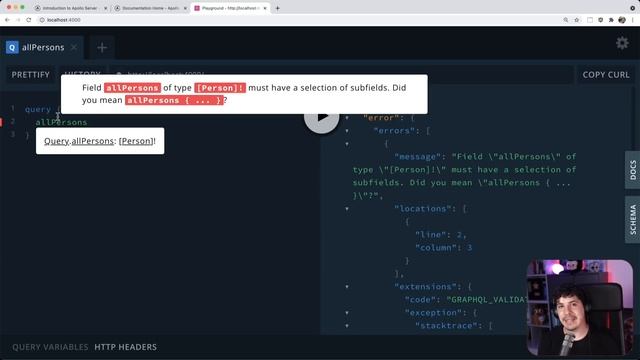Viewport: 640px width, 360px height.
Task: Follow the allPersons link in type tooltip
Action: (93, 141)
